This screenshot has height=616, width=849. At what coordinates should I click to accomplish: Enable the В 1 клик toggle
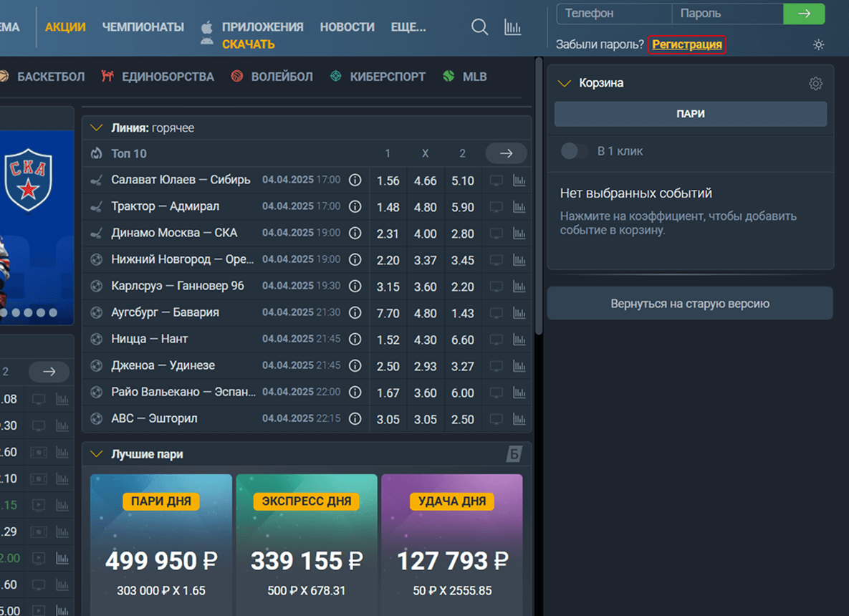[x=574, y=151]
